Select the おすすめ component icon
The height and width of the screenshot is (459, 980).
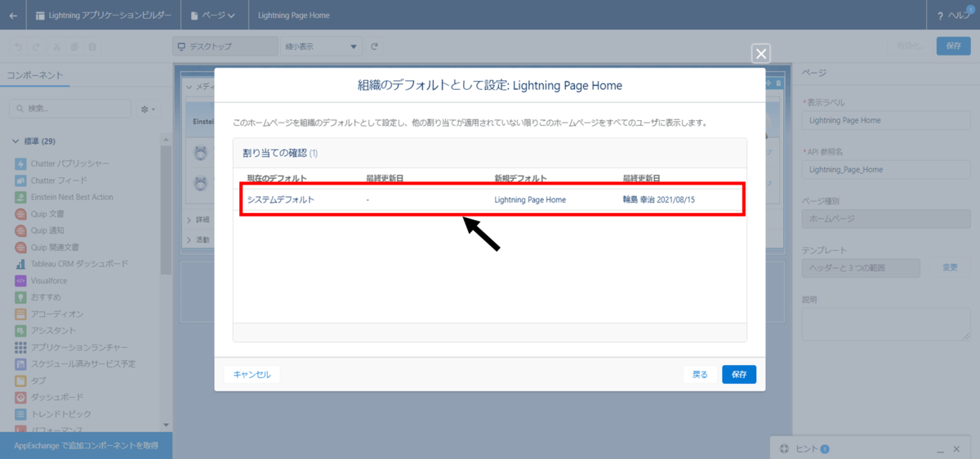[x=20, y=297]
